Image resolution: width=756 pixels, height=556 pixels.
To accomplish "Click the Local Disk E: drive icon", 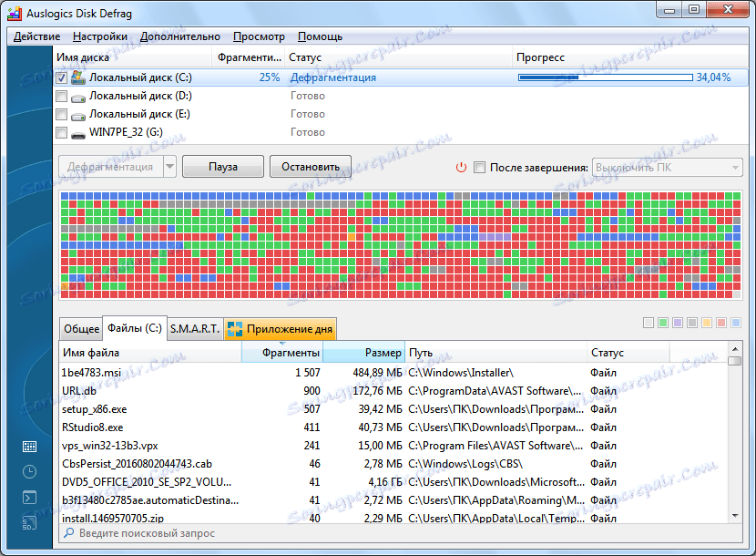I will click(77, 116).
